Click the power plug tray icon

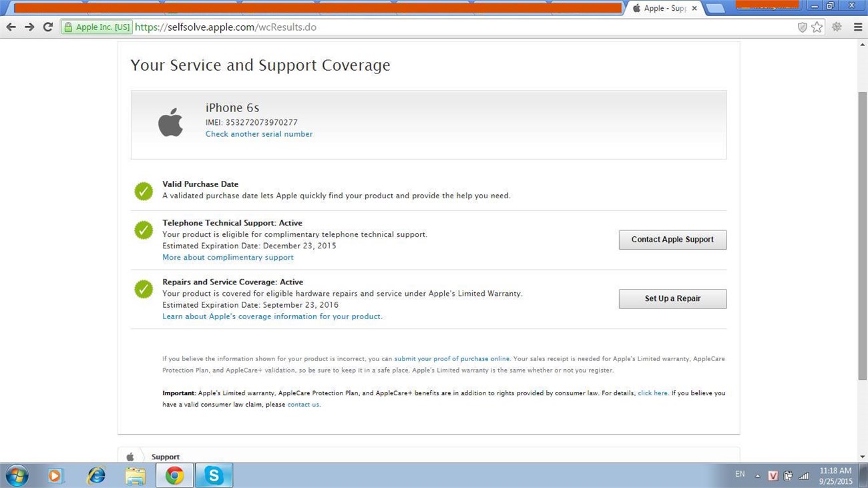788,476
